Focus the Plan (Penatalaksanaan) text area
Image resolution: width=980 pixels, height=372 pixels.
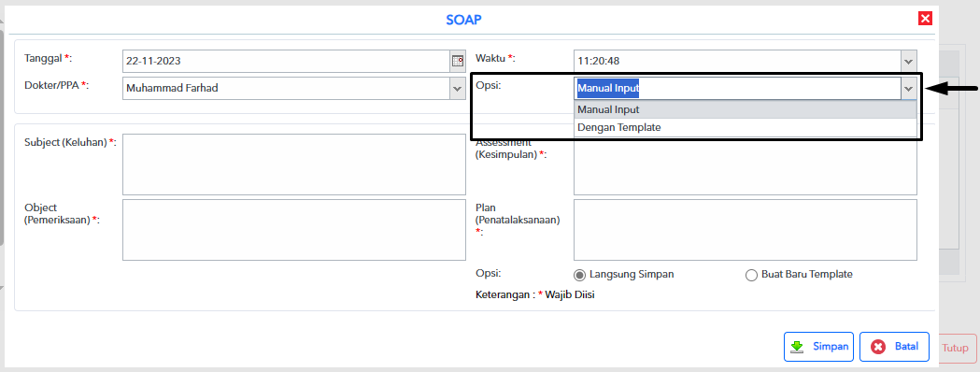[x=745, y=230]
